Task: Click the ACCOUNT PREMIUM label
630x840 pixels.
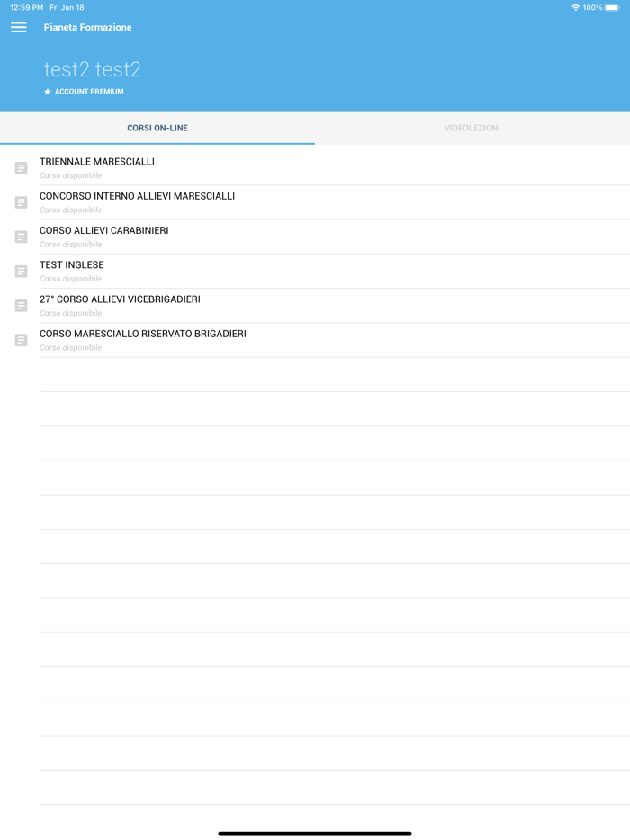Action: (x=89, y=92)
